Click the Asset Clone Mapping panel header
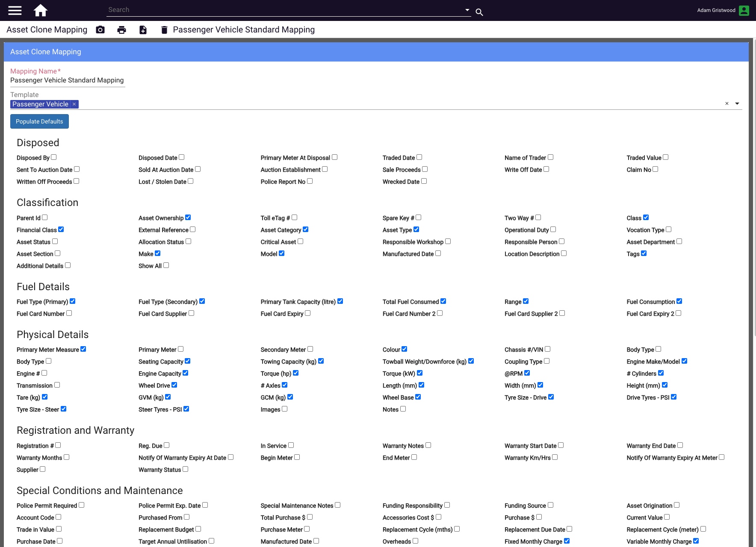This screenshot has height=547, width=756. tap(376, 52)
